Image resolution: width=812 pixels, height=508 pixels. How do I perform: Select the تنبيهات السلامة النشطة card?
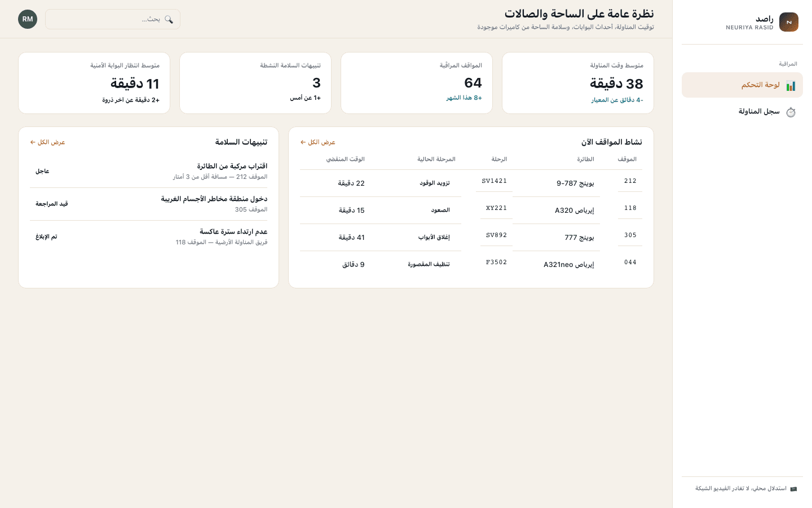(255, 83)
